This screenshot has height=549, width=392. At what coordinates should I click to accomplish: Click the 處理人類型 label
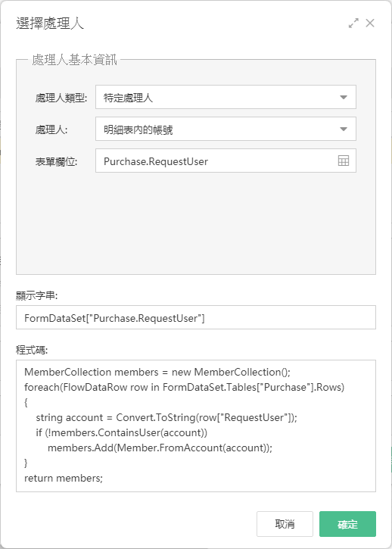(x=61, y=98)
